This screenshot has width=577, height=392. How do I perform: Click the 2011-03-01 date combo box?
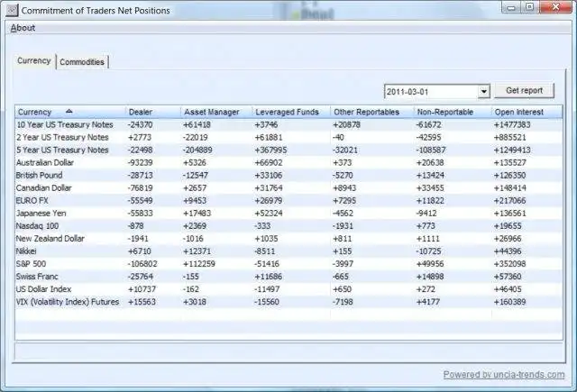pyautogui.click(x=436, y=92)
